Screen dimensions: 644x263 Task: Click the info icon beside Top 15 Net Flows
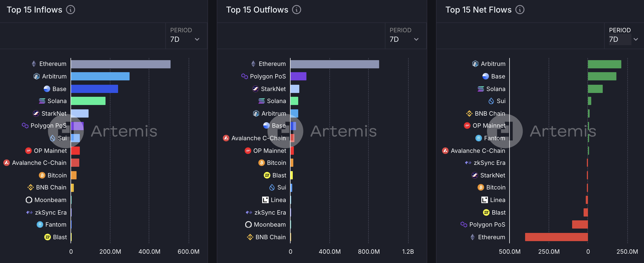[520, 10]
